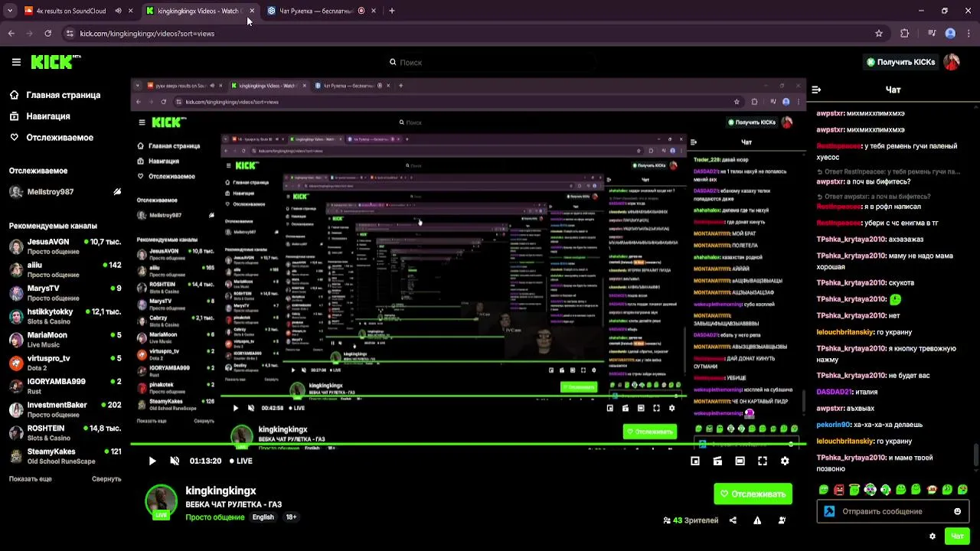Share the stream with the share icon
Screen dimensions: 980x551
pyautogui.click(x=733, y=520)
